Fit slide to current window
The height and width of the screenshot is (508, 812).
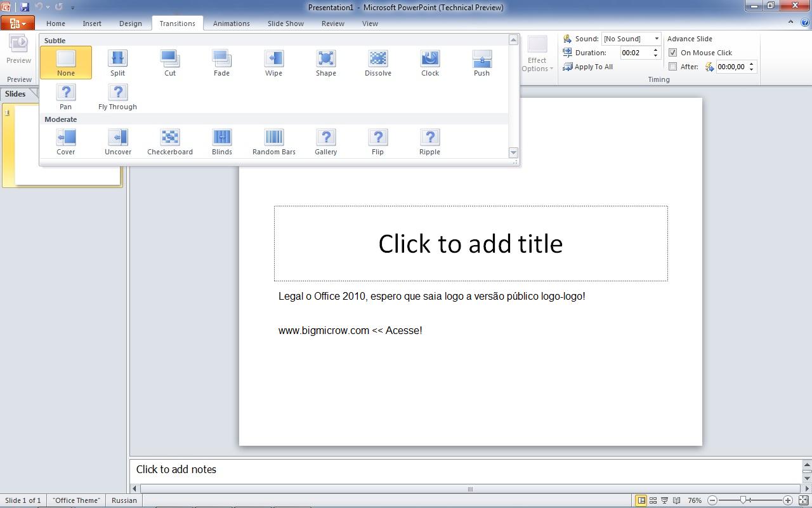pyautogui.click(x=803, y=500)
